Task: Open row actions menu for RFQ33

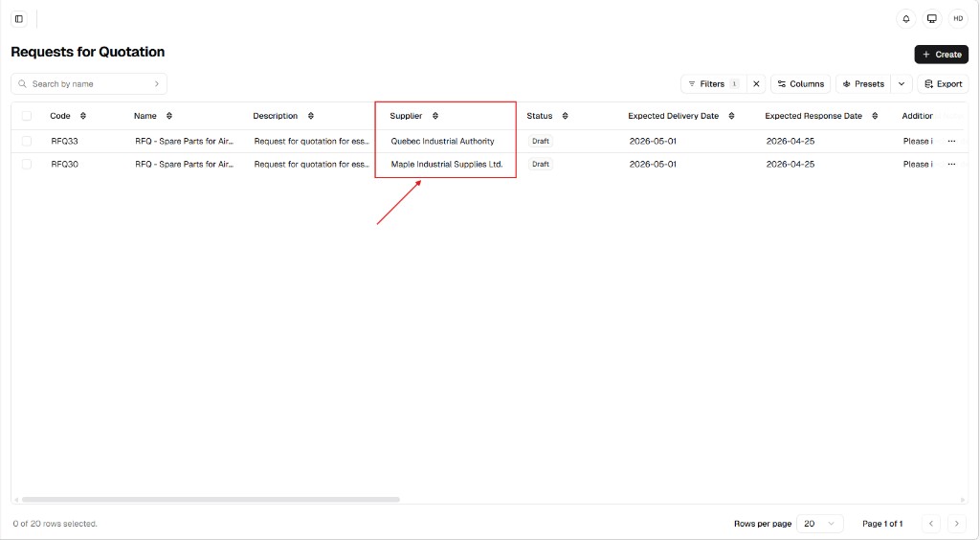Action: (x=951, y=142)
